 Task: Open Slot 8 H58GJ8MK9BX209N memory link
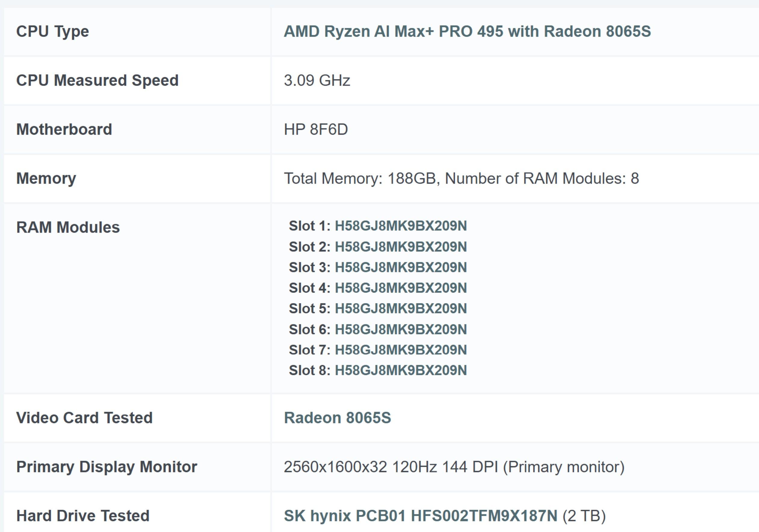[x=401, y=371]
